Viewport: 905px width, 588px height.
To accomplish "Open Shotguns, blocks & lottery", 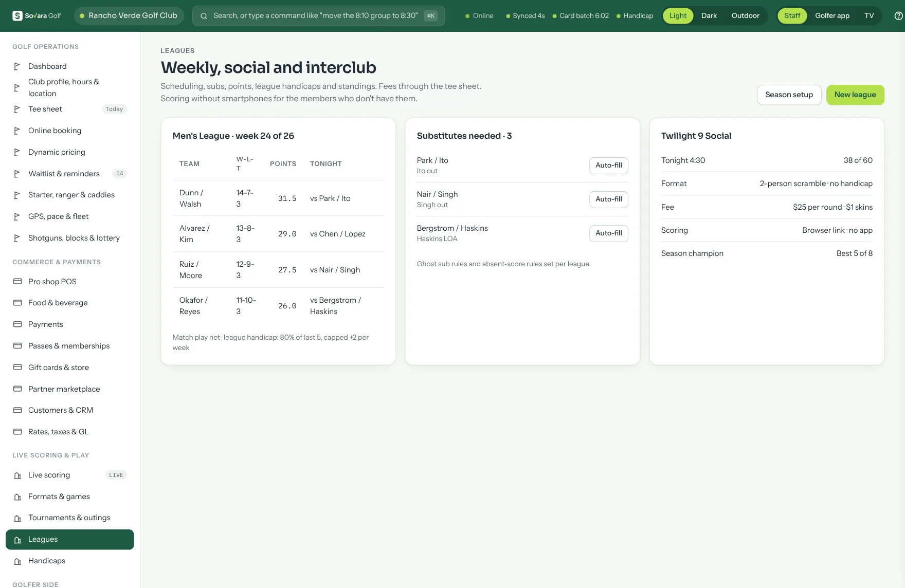I will tap(70, 238).
